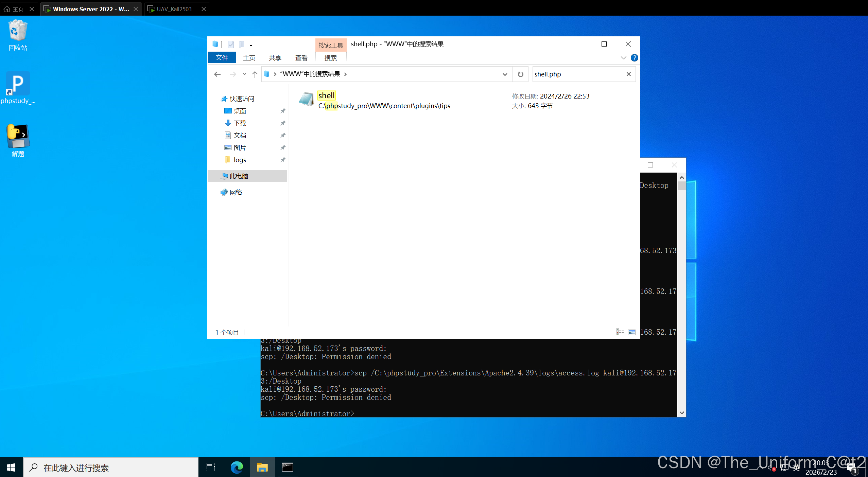Select the shell file search result
The height and width of the screenshot is (477, 868).
(x=327, y=96)
